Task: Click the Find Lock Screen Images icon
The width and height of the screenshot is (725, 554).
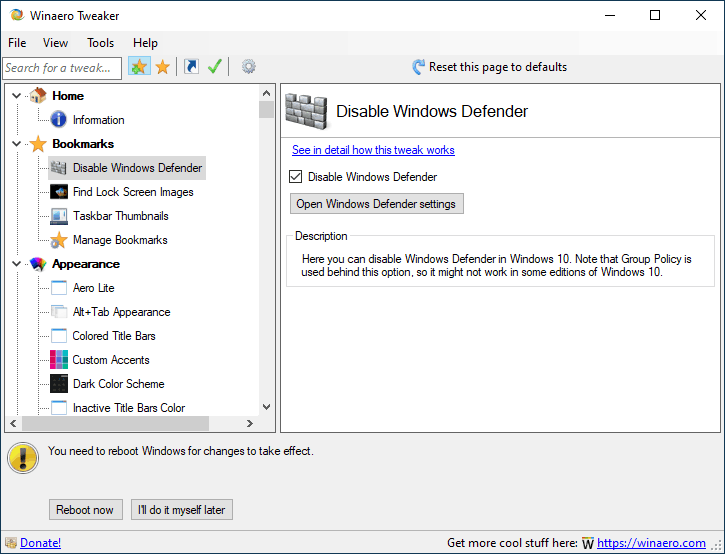Action: coord(59,191)
